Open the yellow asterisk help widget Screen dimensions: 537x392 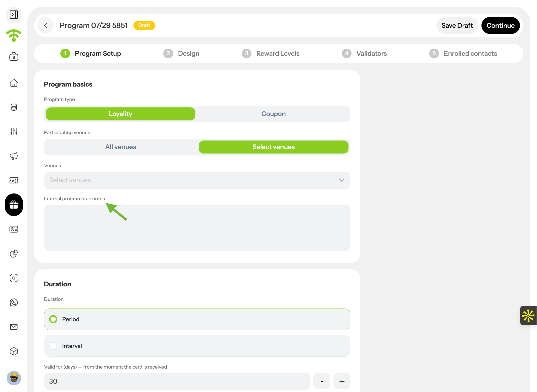[x=528, y=316]
